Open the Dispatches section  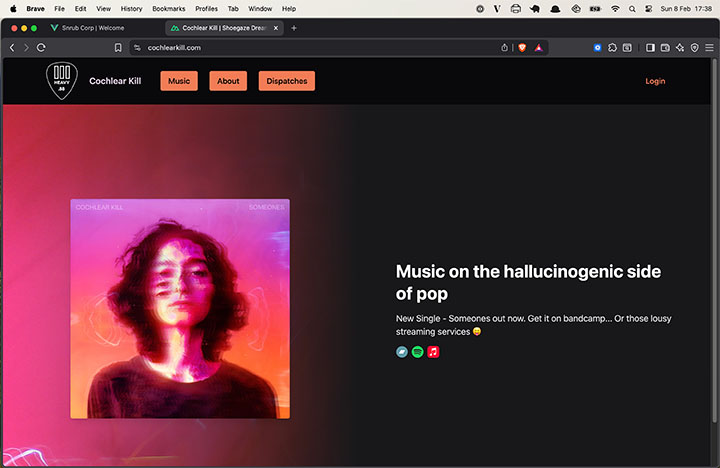pos(287,81)
